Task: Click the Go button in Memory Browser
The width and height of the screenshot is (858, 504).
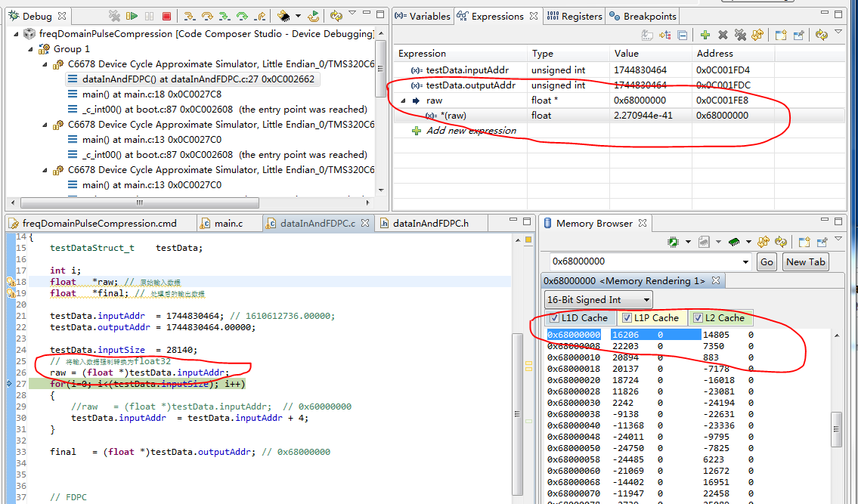Action: coord(767,261)
